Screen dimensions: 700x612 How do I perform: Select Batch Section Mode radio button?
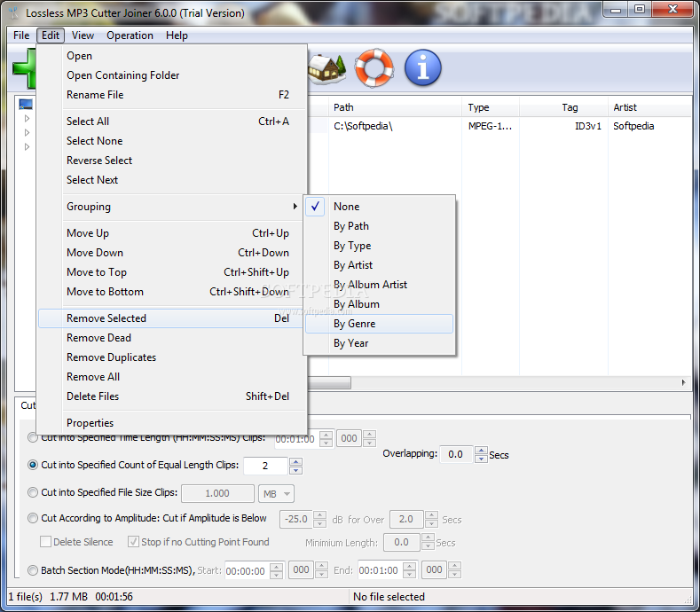point(33,570)
